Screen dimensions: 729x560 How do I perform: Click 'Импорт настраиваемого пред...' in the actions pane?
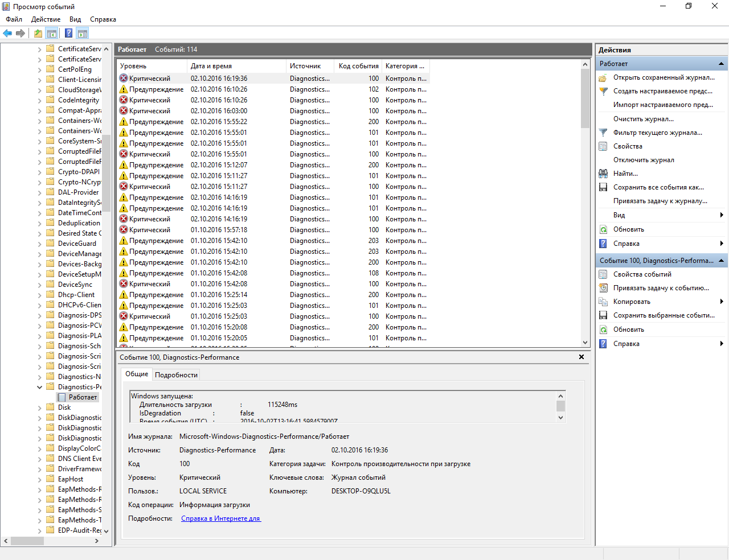pyautogui.click(x=663, y=105)
